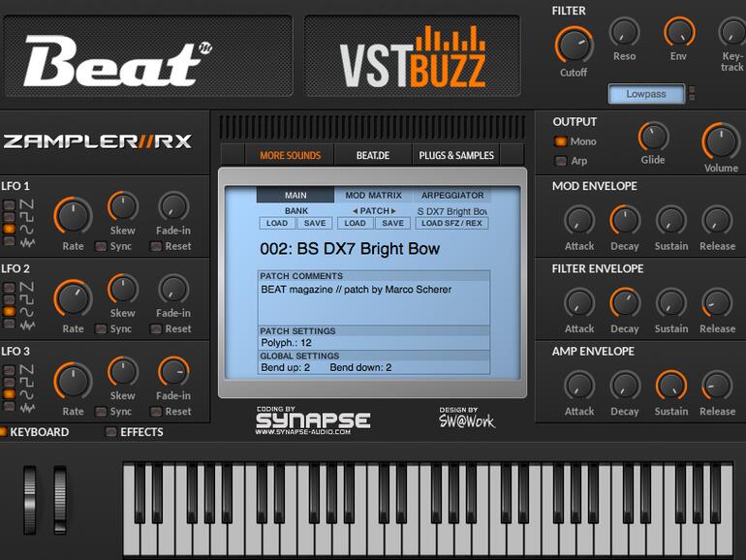The width and height of the screenshot is (746, 560).
Task: Toggle LFO 1 Reset
Action: point(156,246)
